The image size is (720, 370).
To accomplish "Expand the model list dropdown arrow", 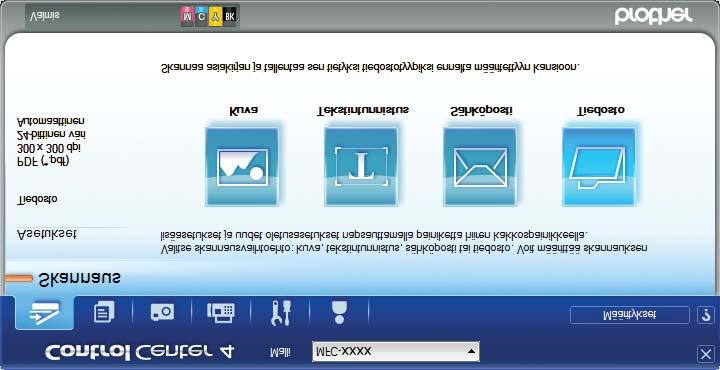I will point(471,352).
